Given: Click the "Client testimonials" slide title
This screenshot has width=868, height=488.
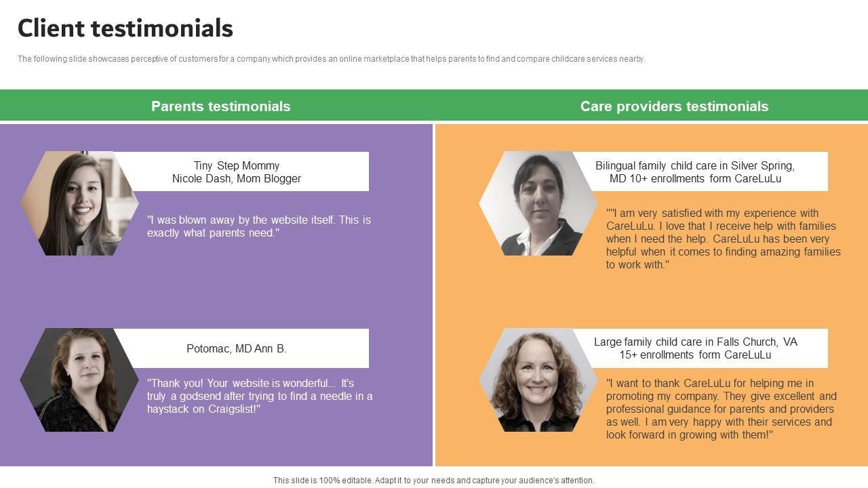Looking at the screenshot, I should tap(125, 28).
